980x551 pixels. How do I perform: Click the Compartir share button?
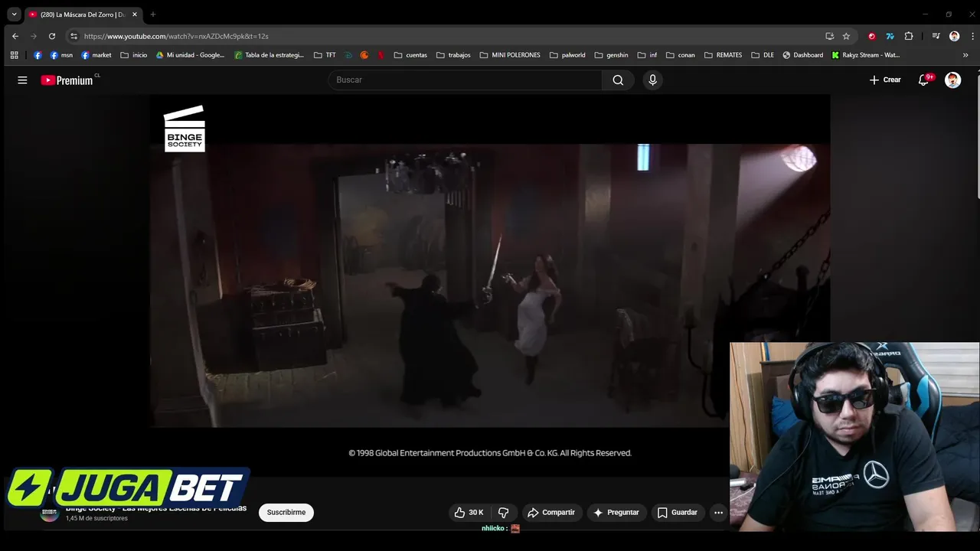[550, 512]
